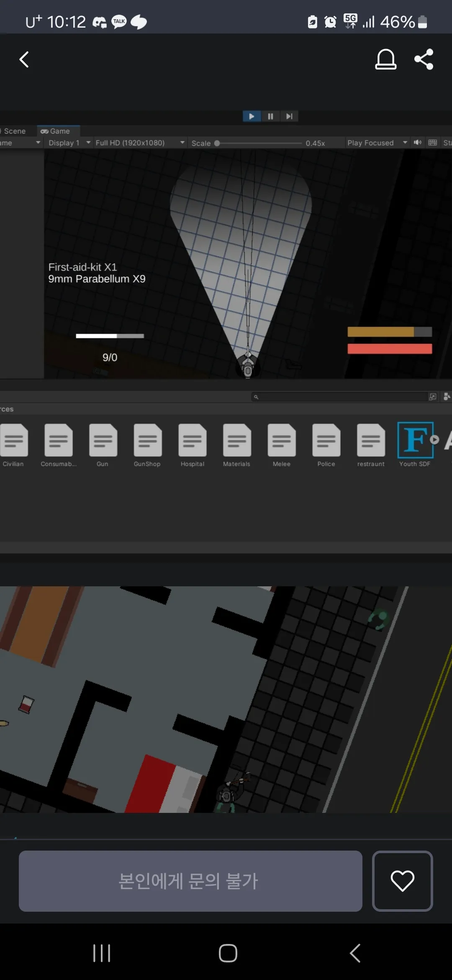Click the Unity Pause button
Screen dimensions: 452x980
pos(270,116)
